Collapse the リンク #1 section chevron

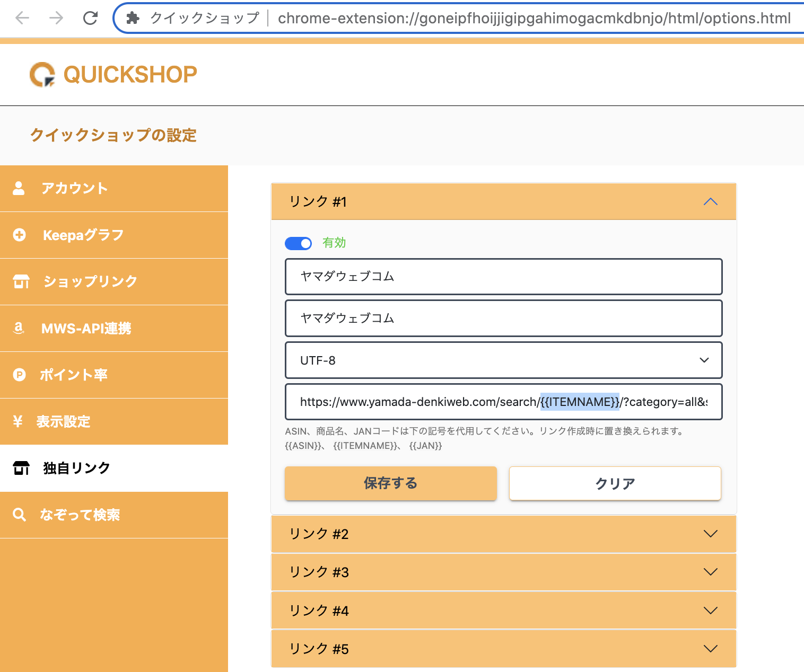710,202
